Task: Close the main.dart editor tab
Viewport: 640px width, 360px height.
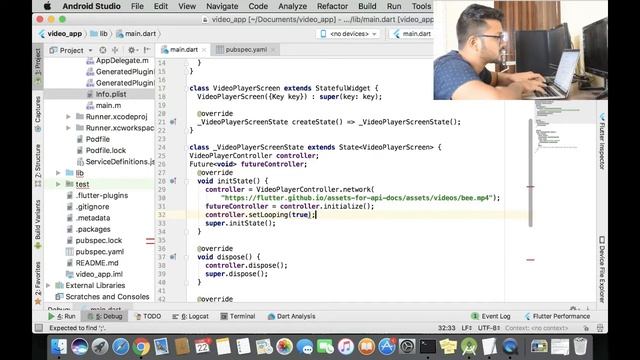Action: click(x=204, y=50)
